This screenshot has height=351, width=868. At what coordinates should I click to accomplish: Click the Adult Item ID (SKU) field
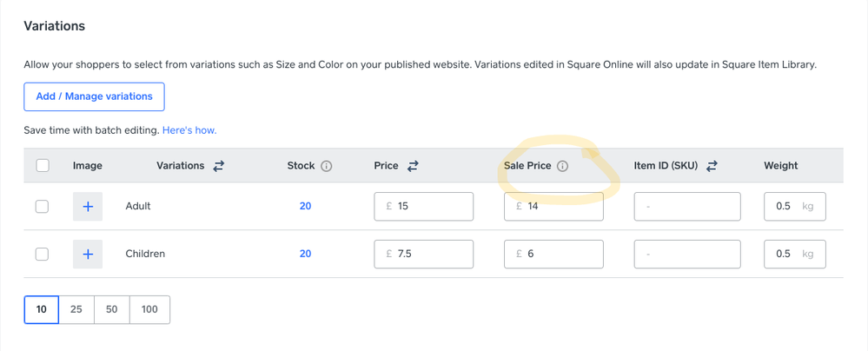(687, 207)
